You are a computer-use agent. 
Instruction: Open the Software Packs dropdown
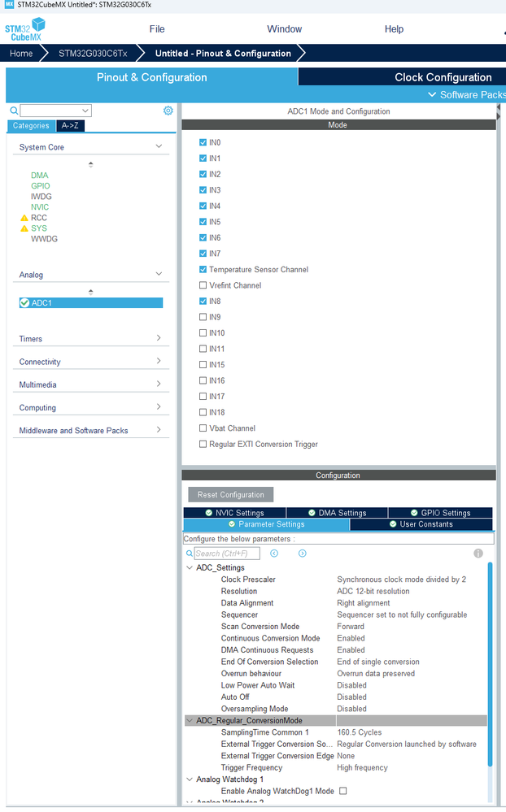tap(467, 95)
